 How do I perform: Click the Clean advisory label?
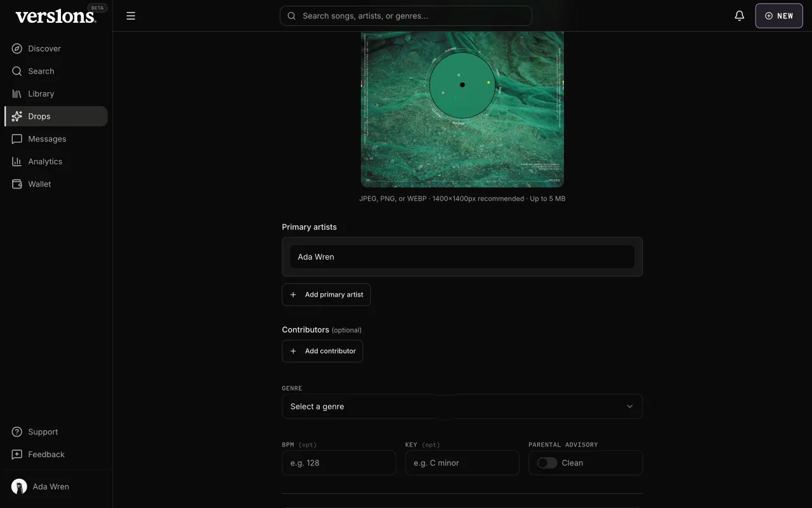572,463
